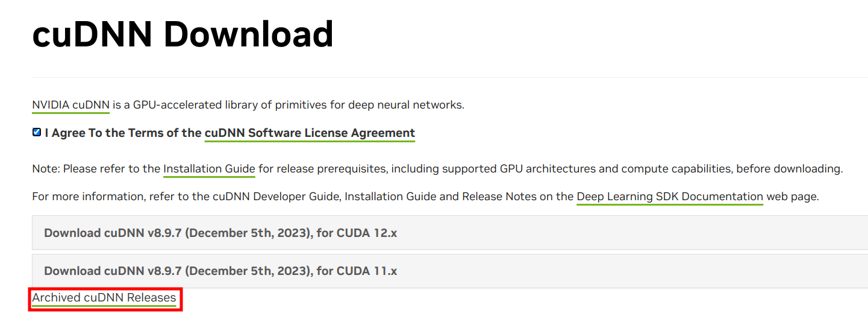The height and width of the screenshot is (325, 868).
Task: Click the cuDNN Download page heading
Action: tap(183, 34)
